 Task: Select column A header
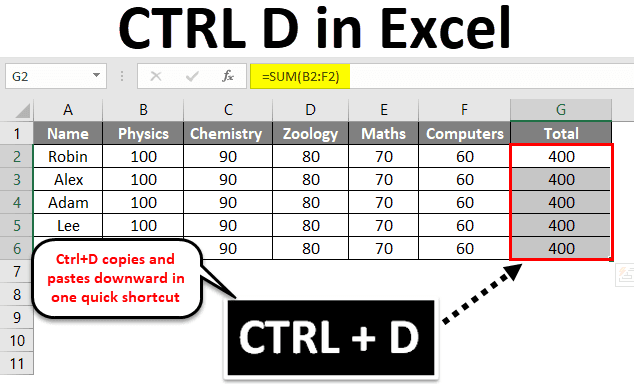[x=68, y=110]
